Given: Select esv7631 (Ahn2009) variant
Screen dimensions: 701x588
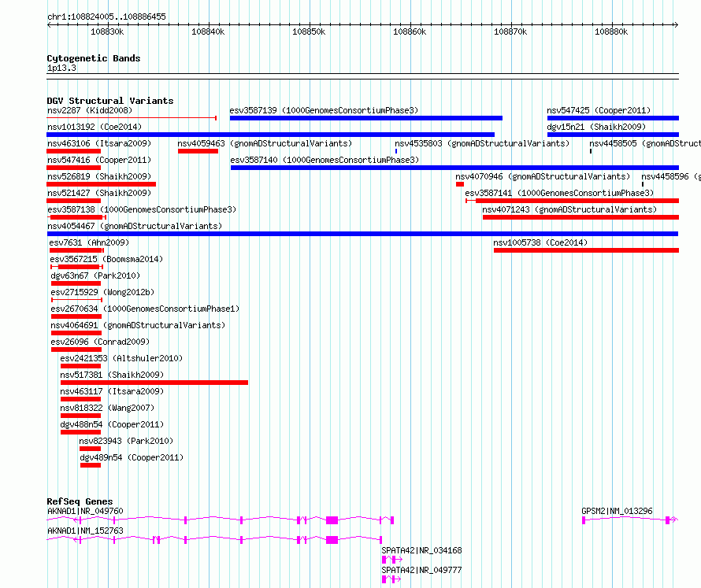Looking at the screenshot, I should 89,242.
